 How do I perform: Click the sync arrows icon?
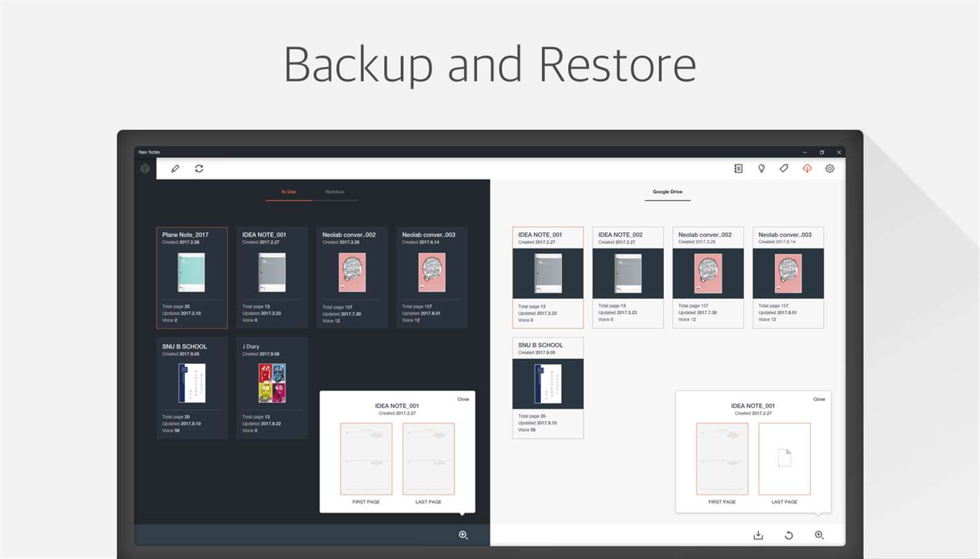(199, 168)
